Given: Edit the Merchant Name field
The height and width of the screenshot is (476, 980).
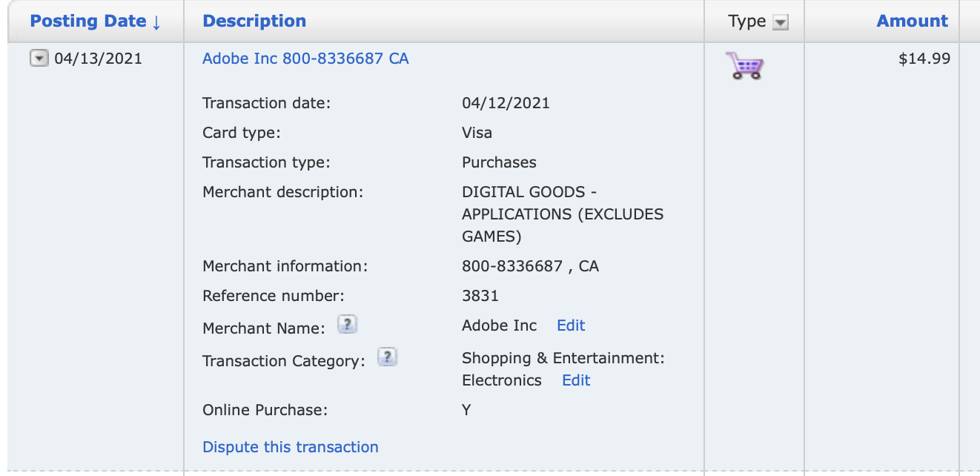Looking at the screenshot, I should point(570,325).
